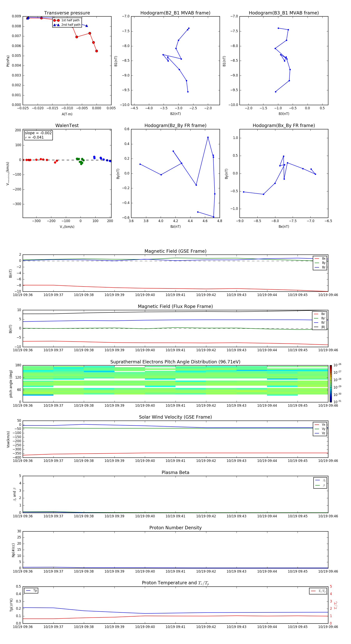The image size is (351, 644).
Task: Click the 'slope = -0.002' annotation
Action: pos(38,133)
